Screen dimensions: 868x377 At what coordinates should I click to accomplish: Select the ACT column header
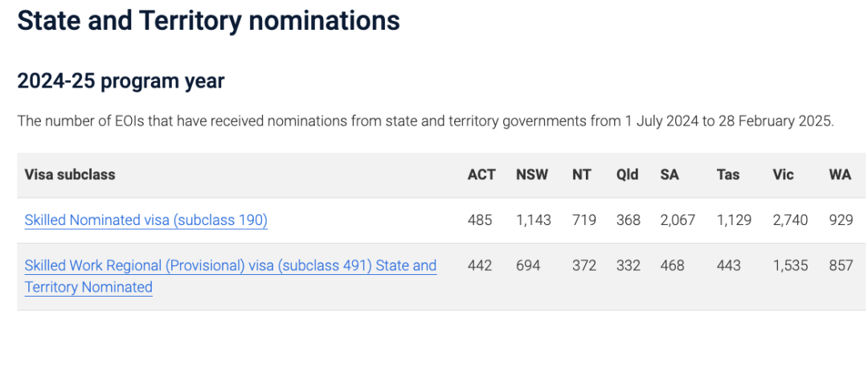coord(481,174)
